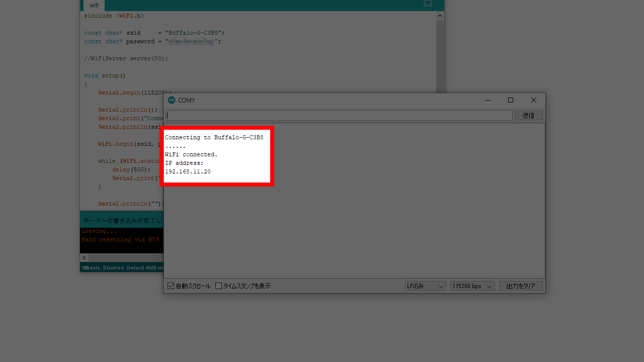Enable the タイムスタンプを表示 checkbox

[219, 286]
